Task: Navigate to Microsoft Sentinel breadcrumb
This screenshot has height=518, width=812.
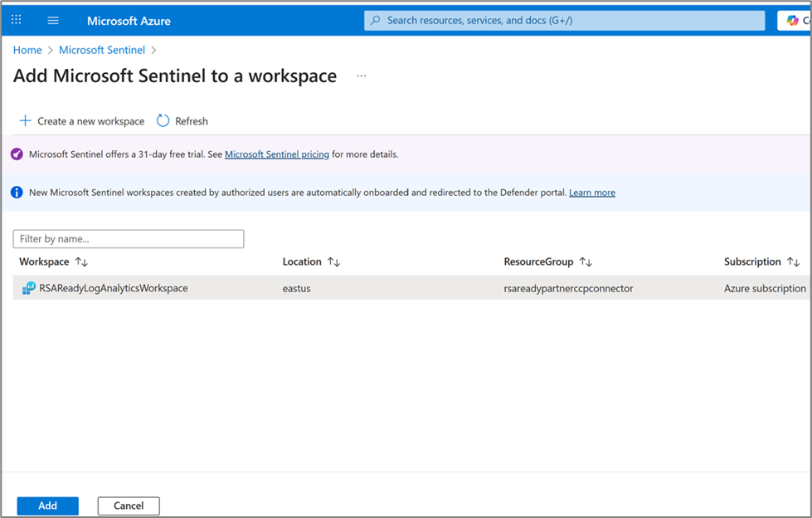Action: [102, 50]
